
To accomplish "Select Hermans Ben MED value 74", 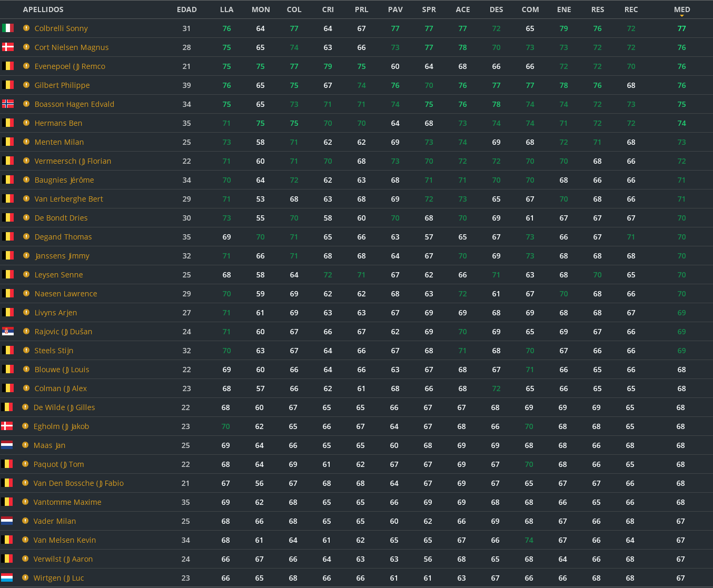I will (x=682, y=123).
